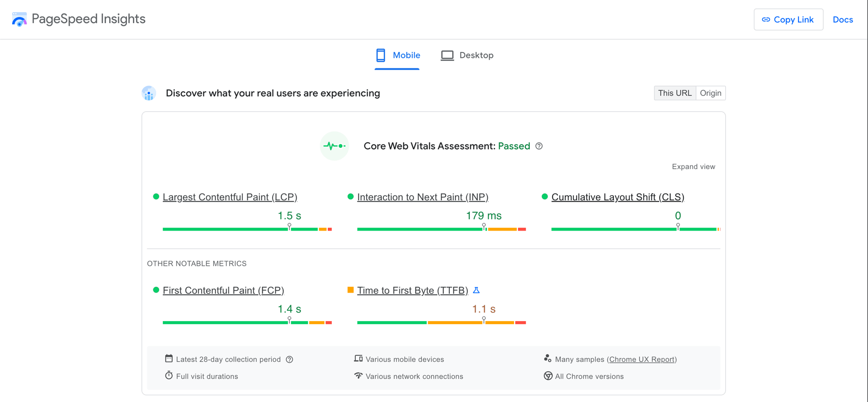868x402 pixels.
Task: Click the TTFB experimental flask icon
Action: click(x=476, y=290)
